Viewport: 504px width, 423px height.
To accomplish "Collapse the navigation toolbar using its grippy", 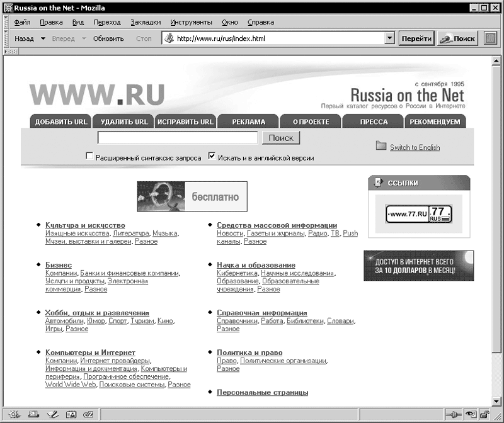I will [6, 38].
